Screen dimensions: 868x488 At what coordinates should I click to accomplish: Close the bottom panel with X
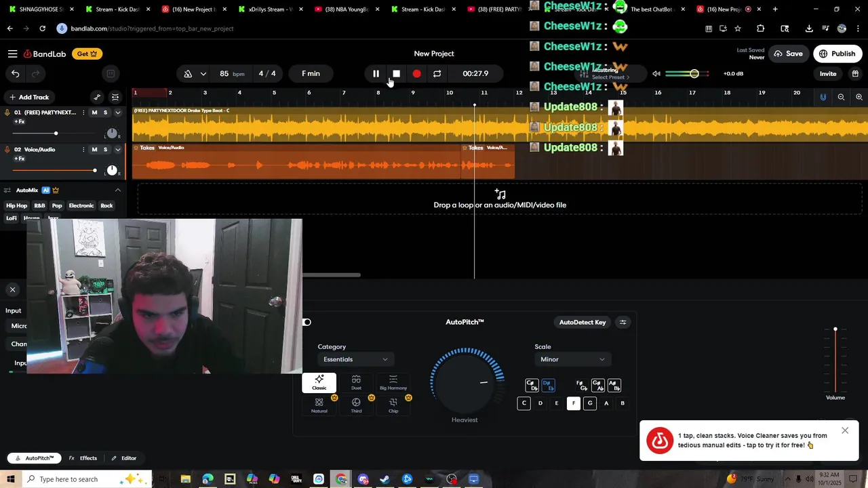point(12,290)
